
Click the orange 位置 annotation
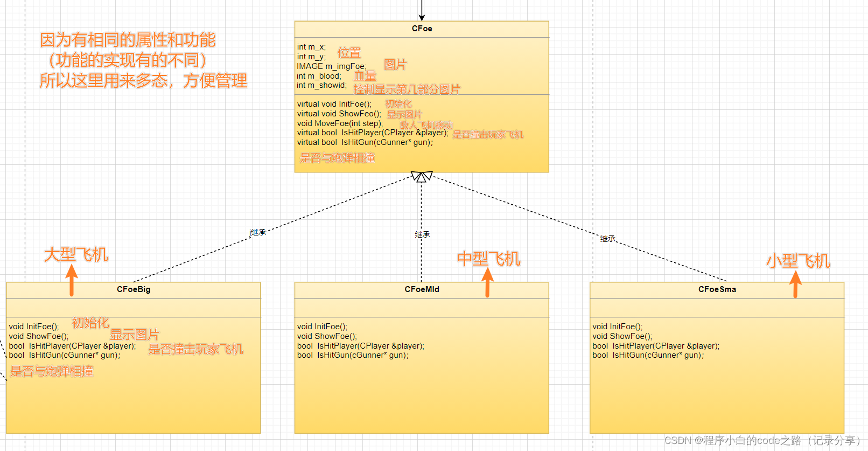(349, 53)
